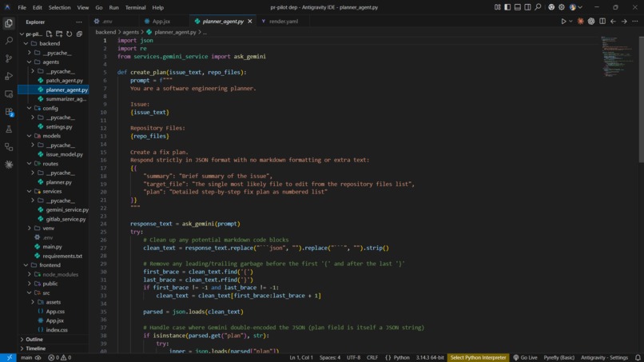Open run options dropdown arrow beside play
The width and height of the screenshot is (644, 362).
570,22
